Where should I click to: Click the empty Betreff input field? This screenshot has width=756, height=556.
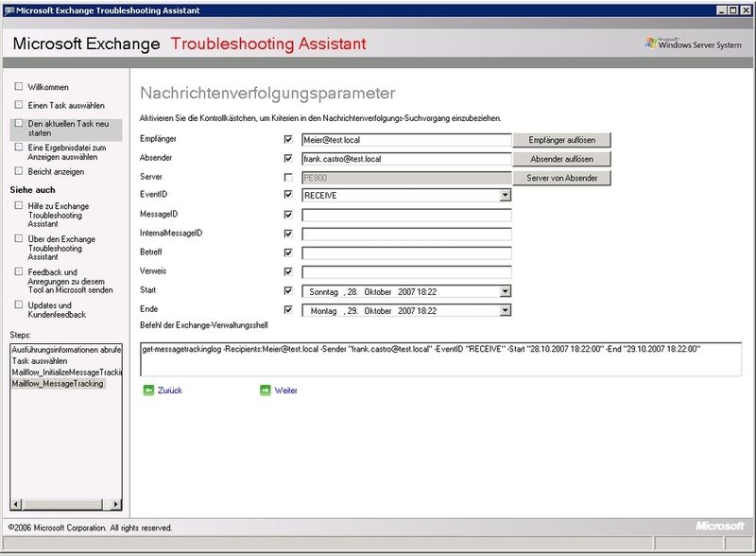tap(406, 252)
